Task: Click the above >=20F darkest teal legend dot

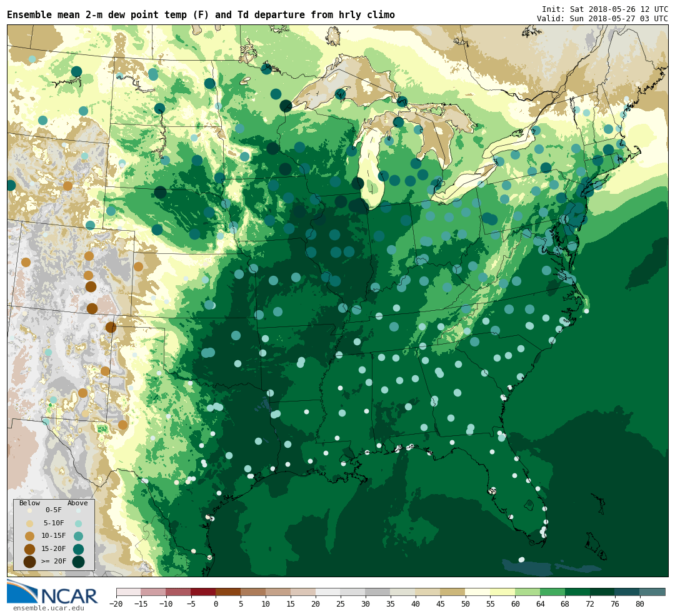Action: tap(78, 562)
